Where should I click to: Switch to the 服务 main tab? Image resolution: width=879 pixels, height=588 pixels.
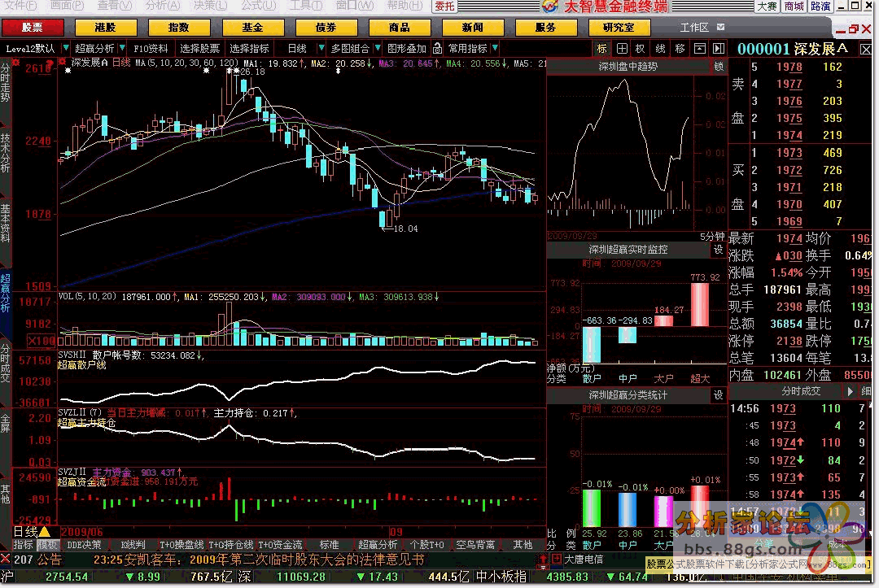546,27
